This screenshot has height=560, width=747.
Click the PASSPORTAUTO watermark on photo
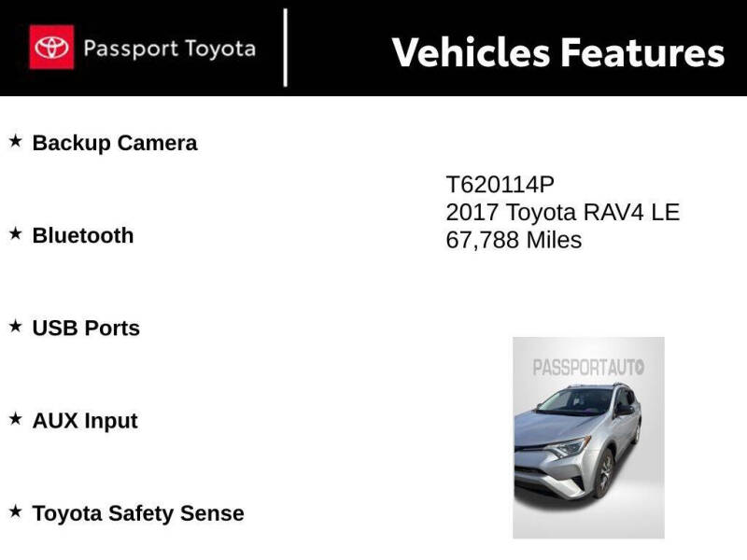coord(588,368)
